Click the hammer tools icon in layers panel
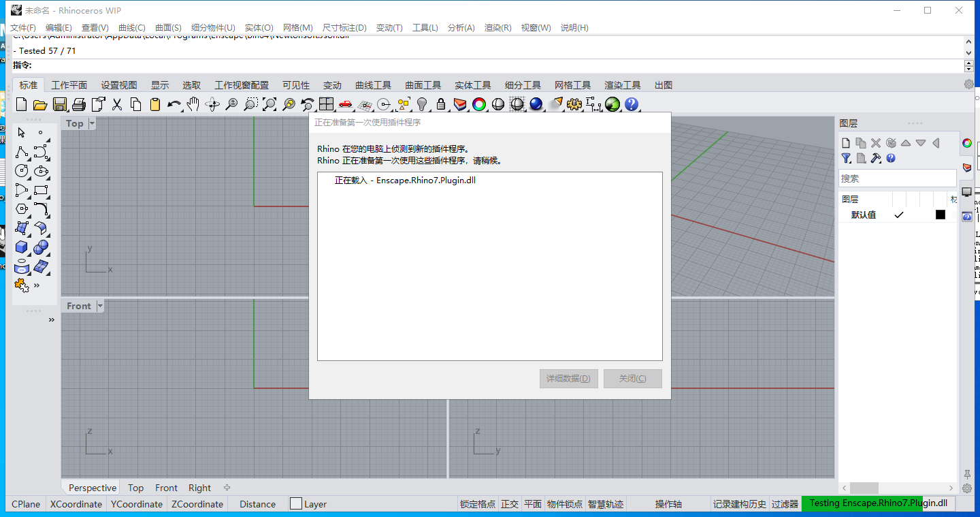 876,158
